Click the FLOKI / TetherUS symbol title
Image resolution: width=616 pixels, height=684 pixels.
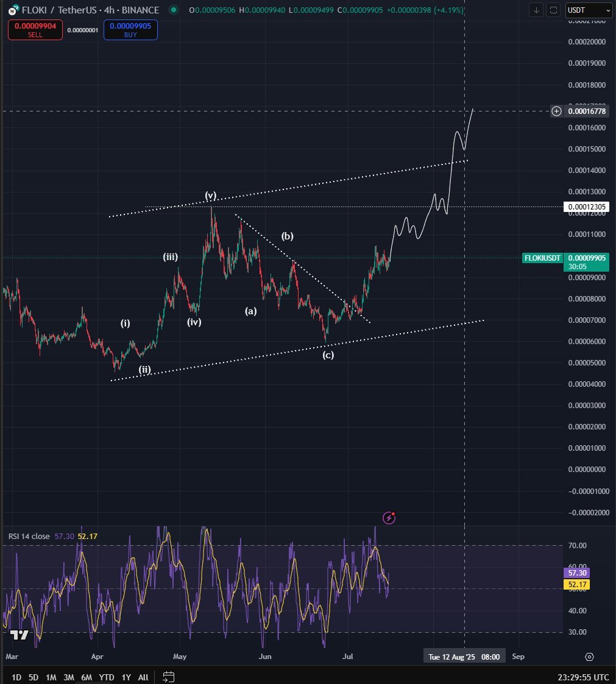90,10
